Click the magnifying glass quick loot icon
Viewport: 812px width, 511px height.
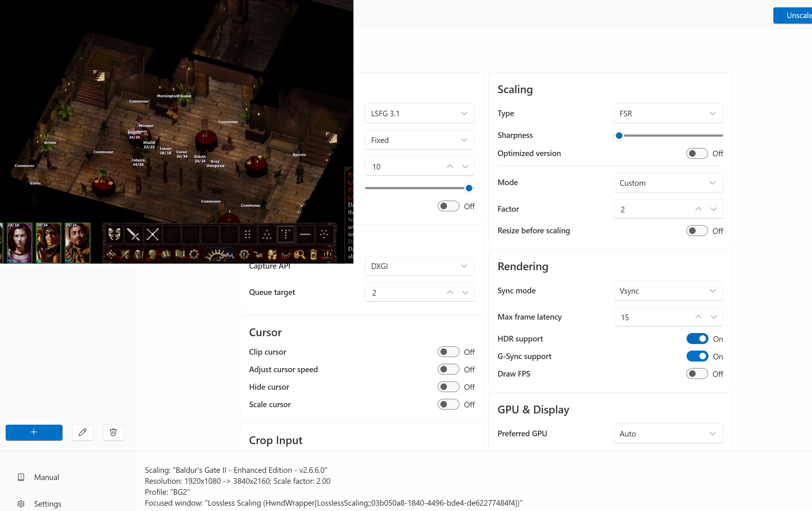(x=299, y=255)
